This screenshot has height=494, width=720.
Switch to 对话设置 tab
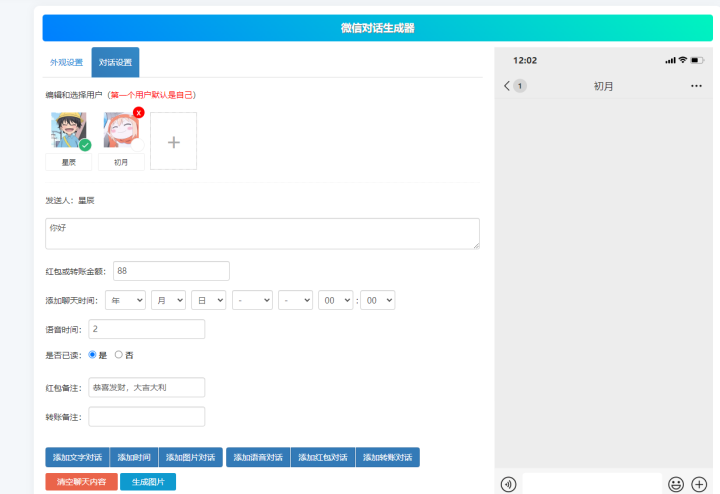point(115,62)
